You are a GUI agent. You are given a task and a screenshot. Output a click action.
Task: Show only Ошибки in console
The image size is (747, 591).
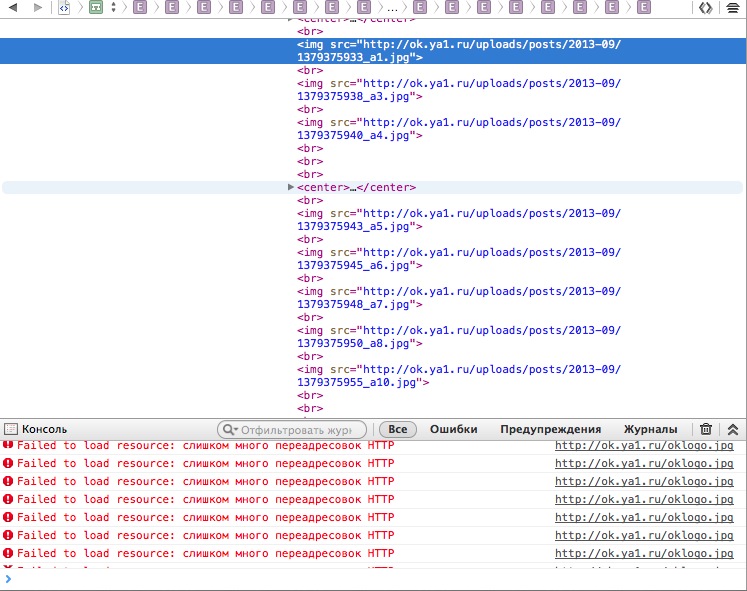click(x=453, y=429)
